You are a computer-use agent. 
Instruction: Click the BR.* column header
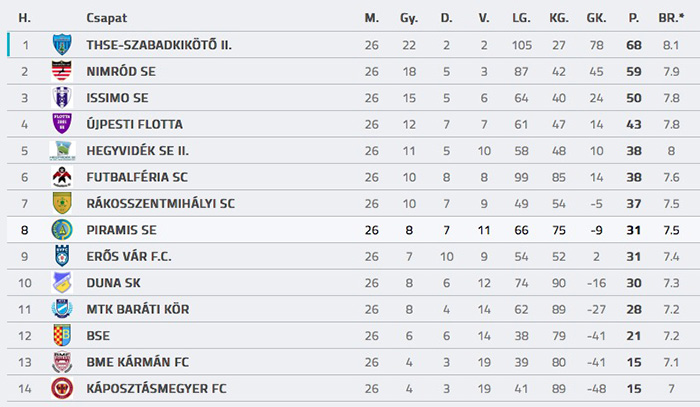coord(671,18)
